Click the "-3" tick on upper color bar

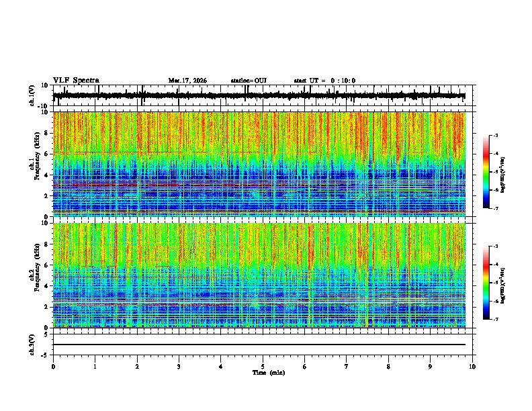click(495, 135)
